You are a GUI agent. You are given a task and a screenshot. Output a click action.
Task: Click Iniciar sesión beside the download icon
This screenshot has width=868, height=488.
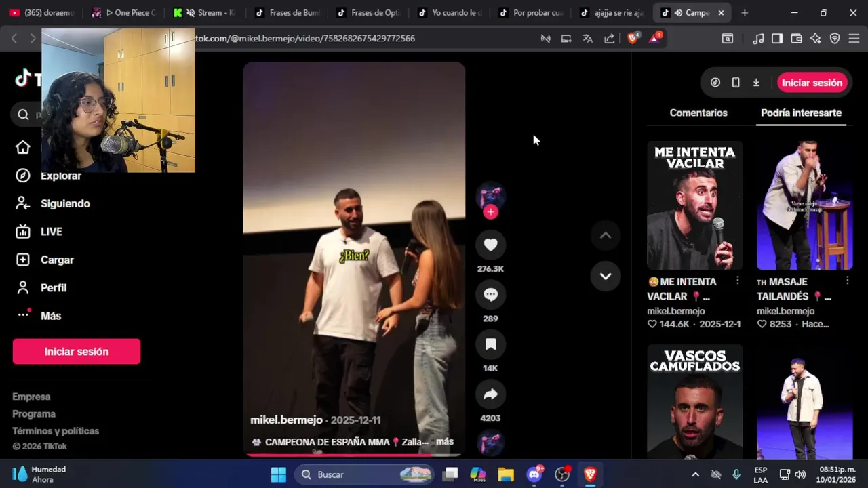click(x=812, y=83)
